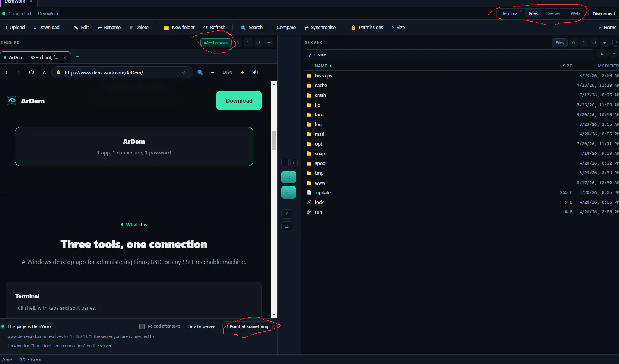619x364 pixels.
Task: Click the 100% zoom level indicator
Action: click(x=227, y=73)
